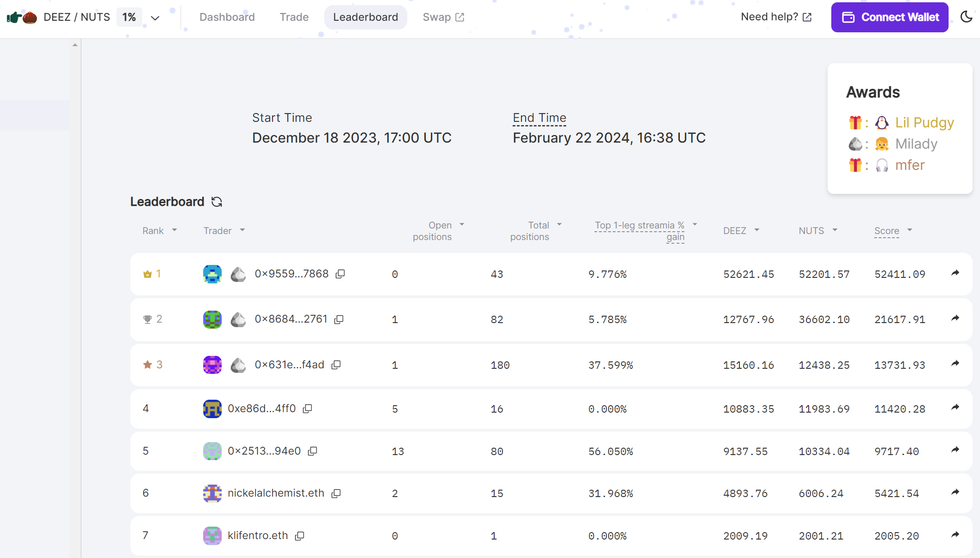
Task: Click share arrow for klifentro.eth row
Action: (x=955, y=535)
